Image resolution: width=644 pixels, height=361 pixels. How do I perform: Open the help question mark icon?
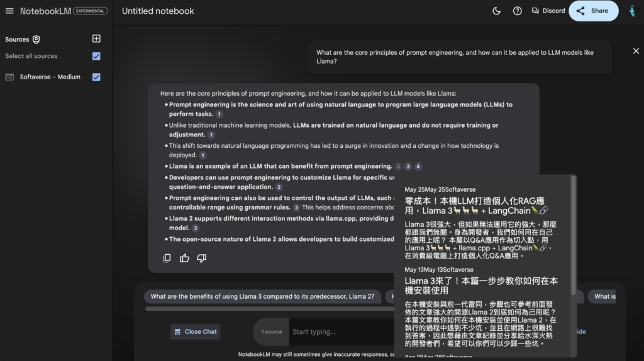(x=517, y=11)
